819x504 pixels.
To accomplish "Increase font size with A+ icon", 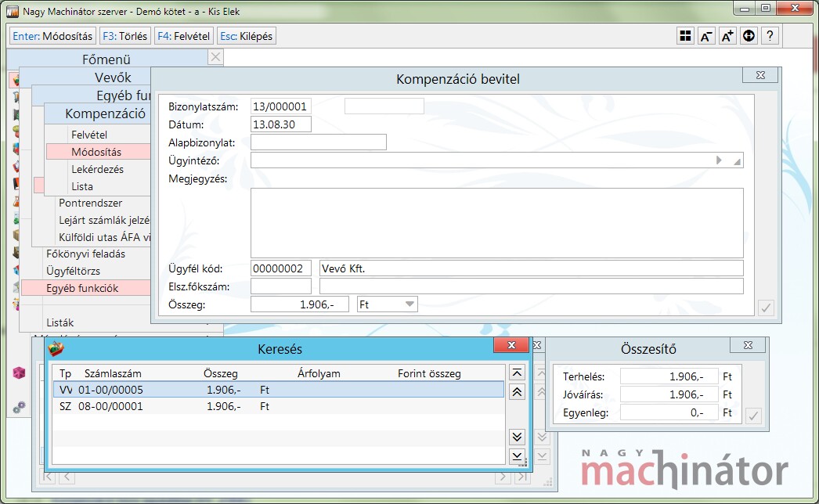I will [x=727, y=36].
